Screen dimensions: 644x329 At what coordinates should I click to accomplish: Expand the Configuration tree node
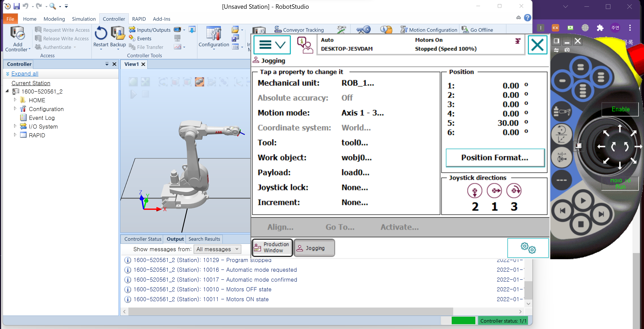[15, 108]
